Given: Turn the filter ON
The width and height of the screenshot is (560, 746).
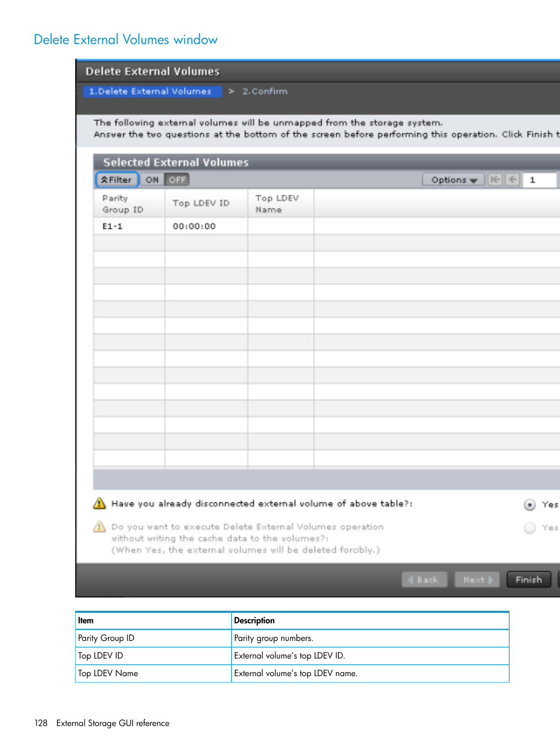Looking at the screenshot, I should [152, 180].
